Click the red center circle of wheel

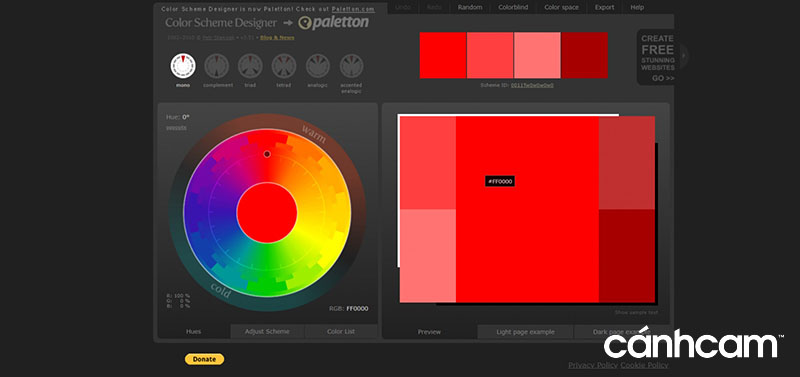pos(267,212)
